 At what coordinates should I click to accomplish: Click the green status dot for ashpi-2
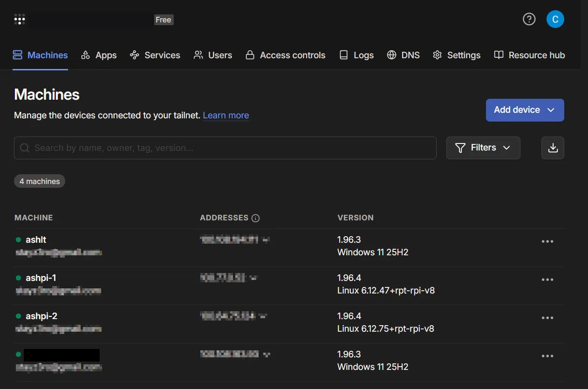click(x=19, y=316)
